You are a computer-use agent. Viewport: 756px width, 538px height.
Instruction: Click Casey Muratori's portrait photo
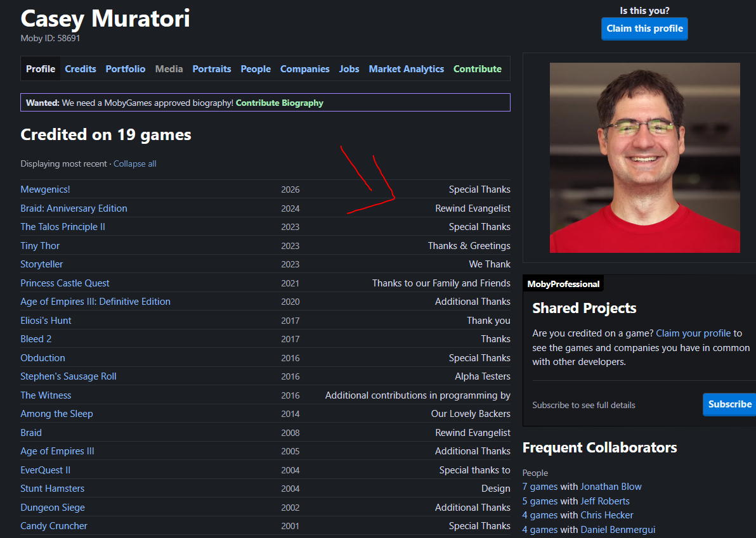(644, 158)
